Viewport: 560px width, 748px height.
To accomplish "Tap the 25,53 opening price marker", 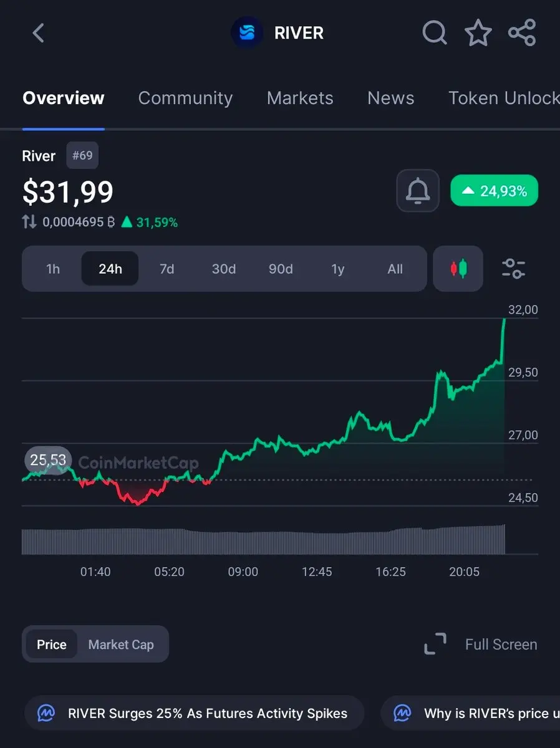I will point(48,461).
